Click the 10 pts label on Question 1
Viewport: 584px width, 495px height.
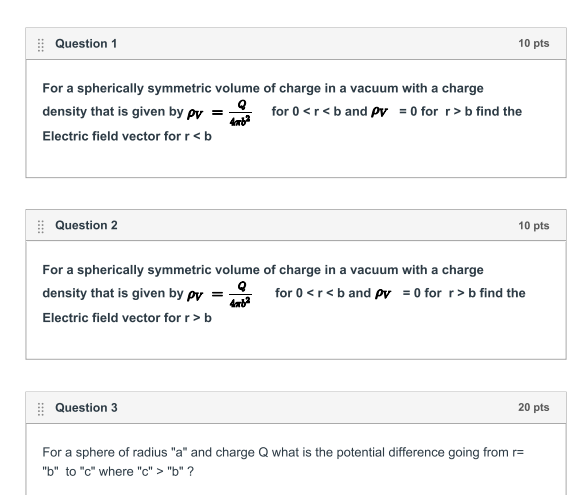(533, 43)
